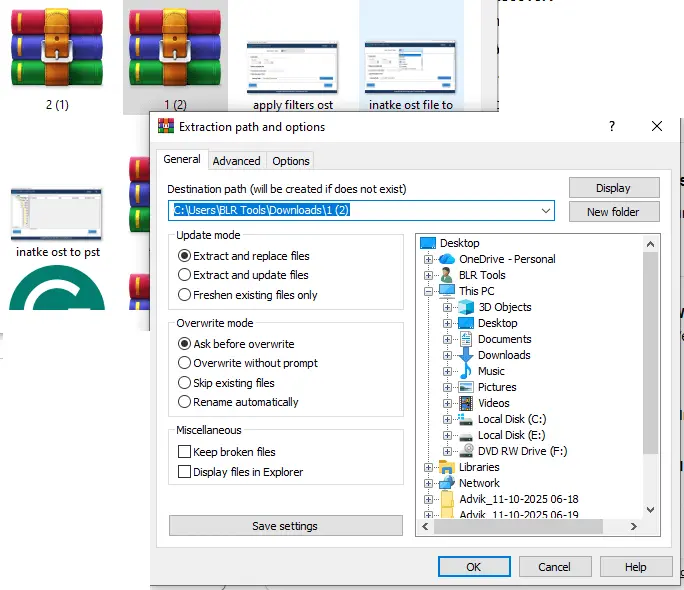This screenshot has height=590, width=684.
Task: Click the tree scroll down arrow
Action: point(650,509)
